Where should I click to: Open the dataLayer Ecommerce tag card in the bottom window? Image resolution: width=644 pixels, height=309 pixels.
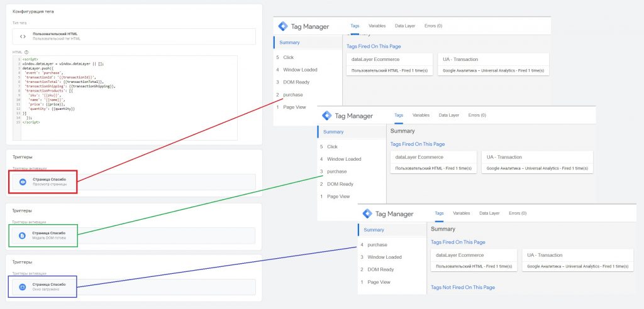coord(474,260)
